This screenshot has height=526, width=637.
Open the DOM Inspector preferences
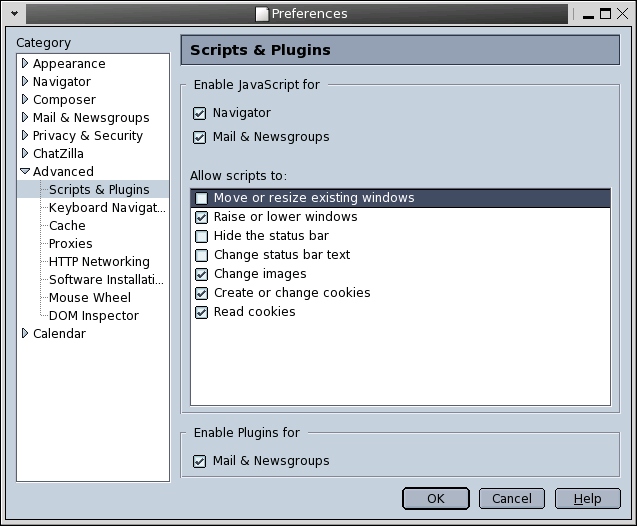tap(93, 316)
